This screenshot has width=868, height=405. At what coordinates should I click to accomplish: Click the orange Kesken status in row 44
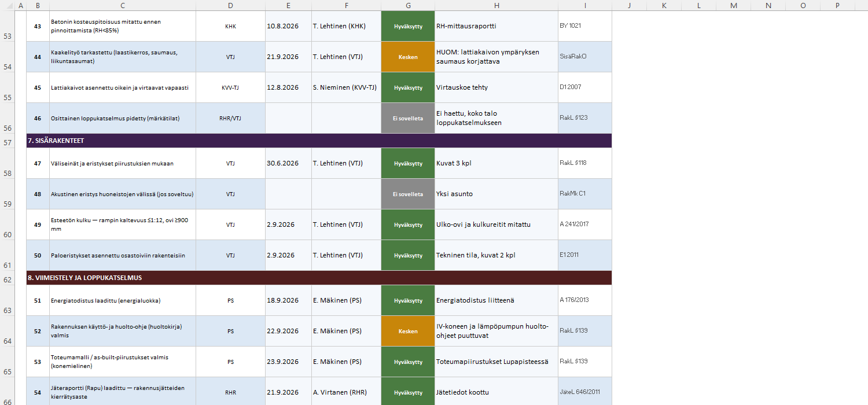point(408,57)
